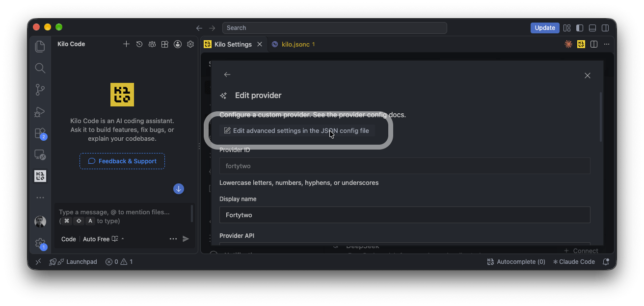Click the chat message input box
This screenshot has width=644, height=306.
pyautogui.click(x=123, y=217)
